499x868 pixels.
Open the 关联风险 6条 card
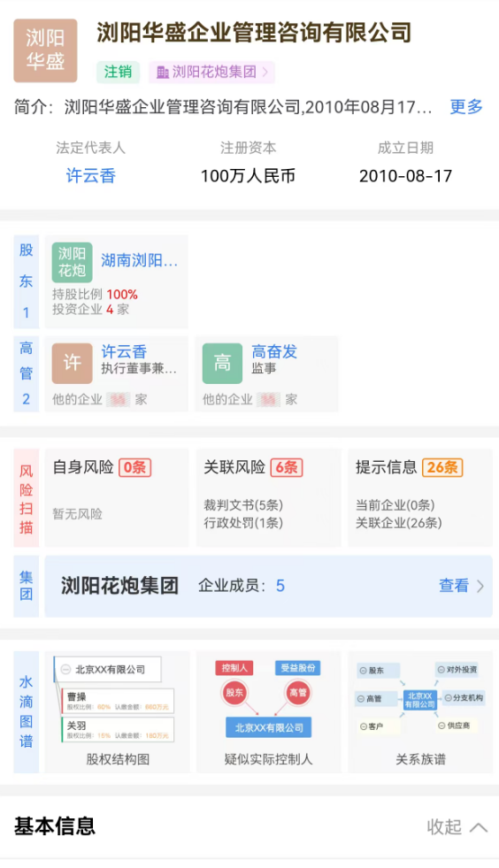click(x=269, y=497)
